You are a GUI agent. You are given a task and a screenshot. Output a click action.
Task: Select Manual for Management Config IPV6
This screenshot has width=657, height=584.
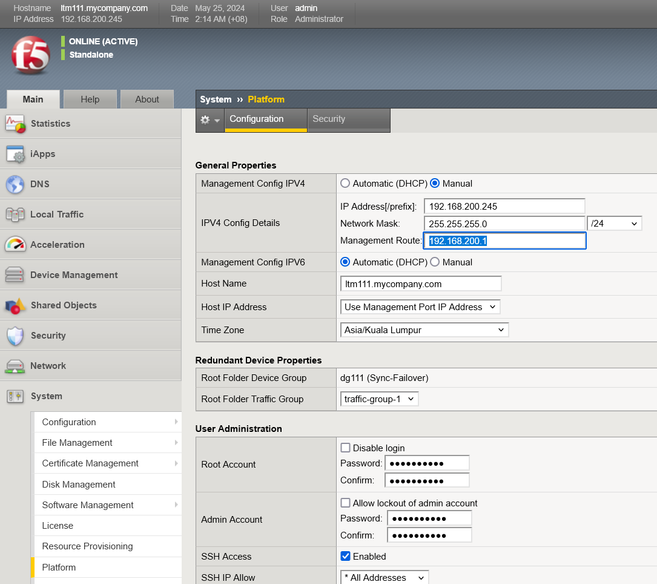435,262
